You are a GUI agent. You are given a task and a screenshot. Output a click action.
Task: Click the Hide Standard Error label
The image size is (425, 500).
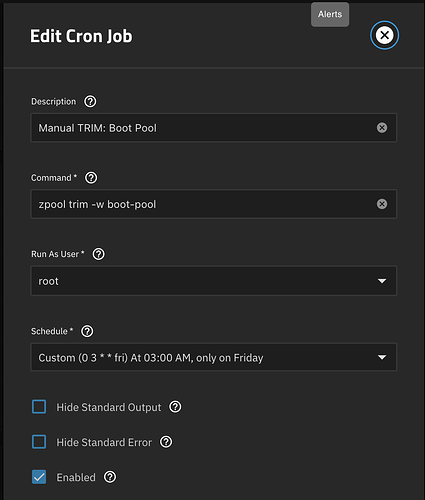pyautogui.click(x=104, y=442)
